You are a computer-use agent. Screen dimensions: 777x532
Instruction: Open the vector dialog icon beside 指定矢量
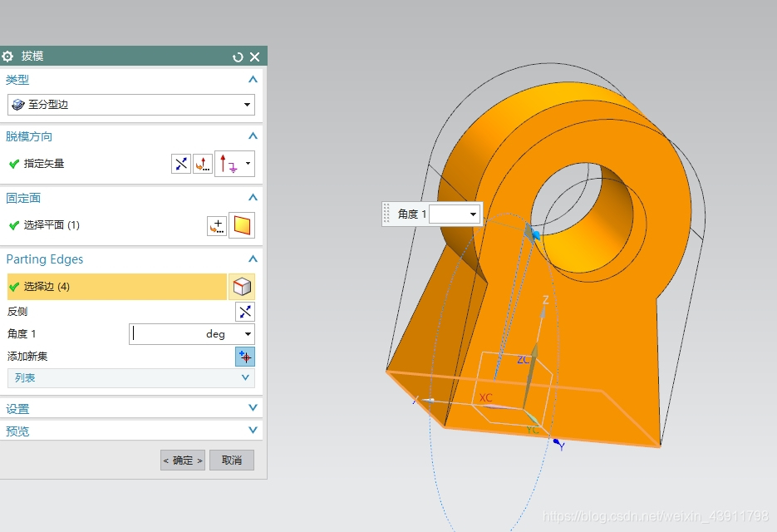203,164
